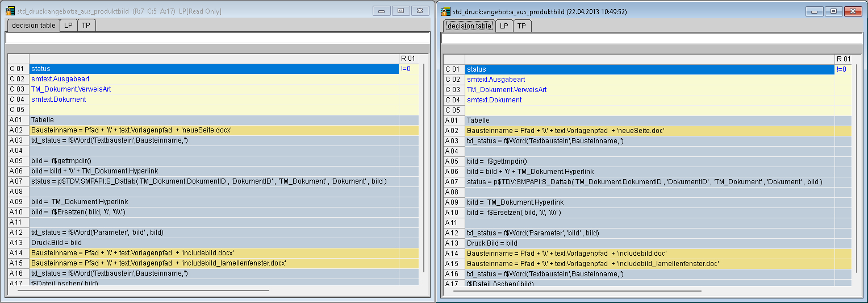Select 'Druck.Bild = bild' in left window
Screen dimensions: 868x303
click(x=214, y=243)
